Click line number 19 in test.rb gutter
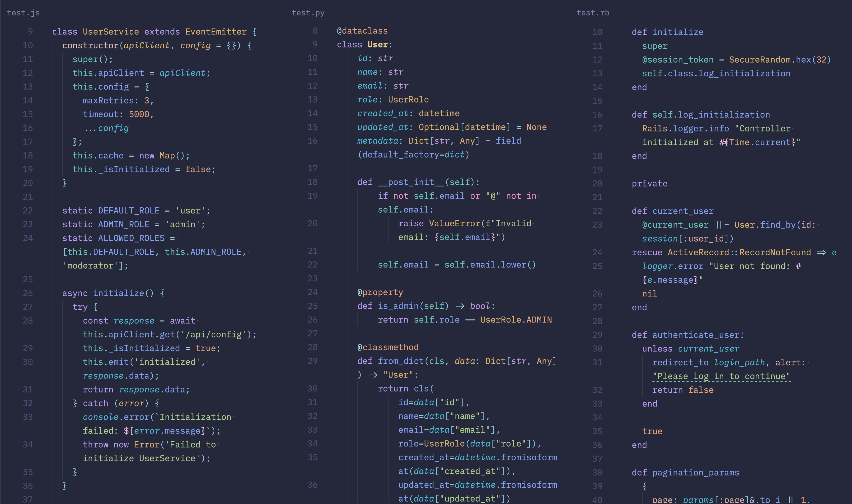Image resolution: width=852 pixels, height=504 pixels. click(x=597, y=169)
